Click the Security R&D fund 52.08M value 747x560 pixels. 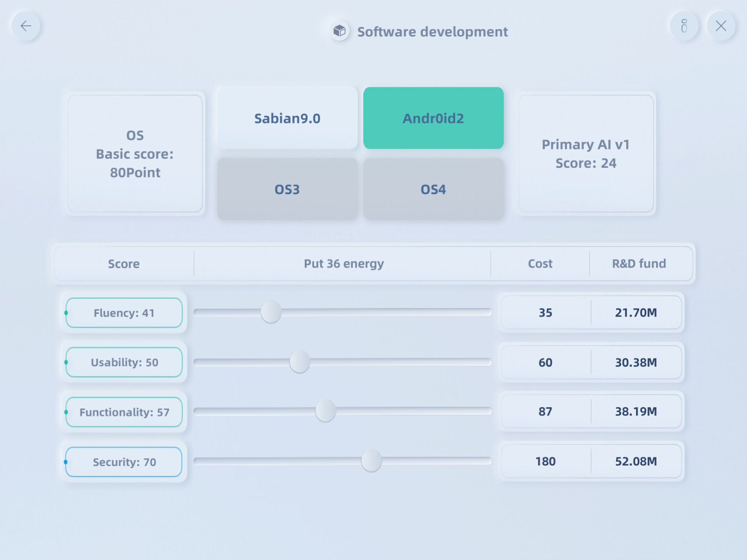pyautogui.click(x=636, y=461)
